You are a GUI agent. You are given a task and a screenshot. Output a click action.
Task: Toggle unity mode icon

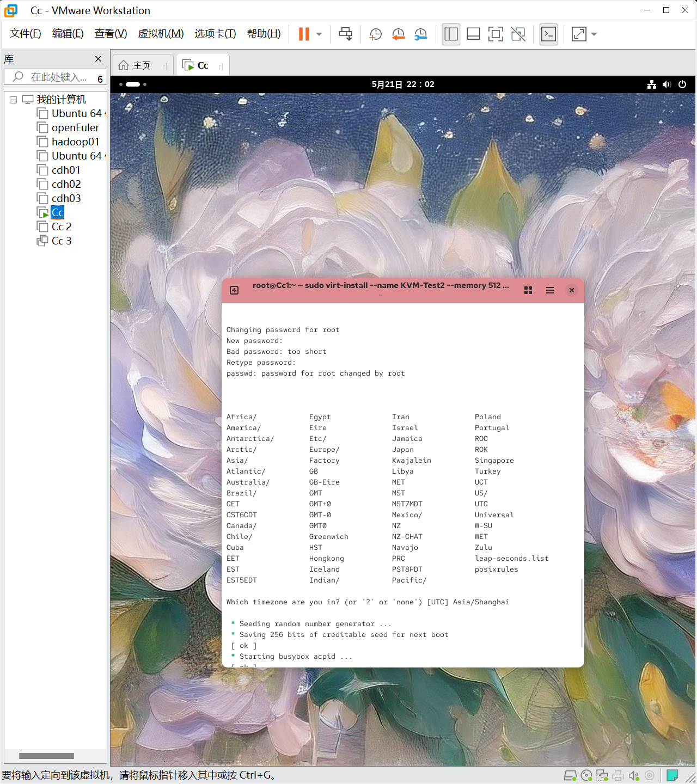pos(518,34)
